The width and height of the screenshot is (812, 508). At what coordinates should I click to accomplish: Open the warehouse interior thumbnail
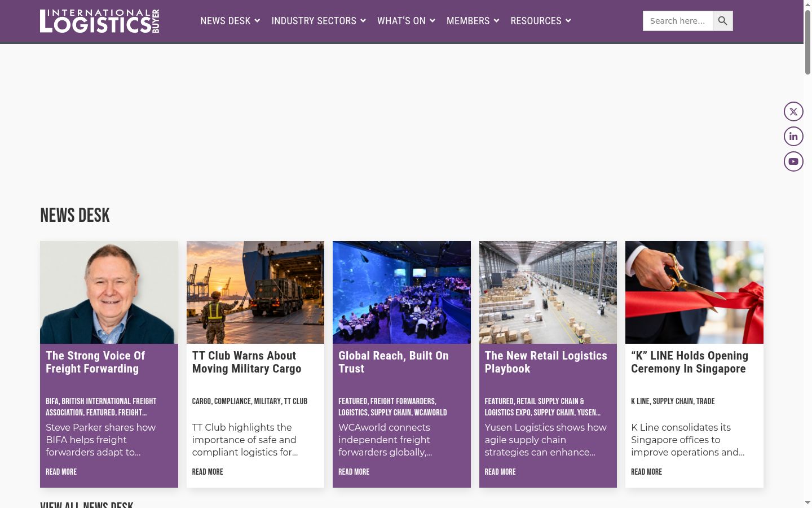pos(548,292)
